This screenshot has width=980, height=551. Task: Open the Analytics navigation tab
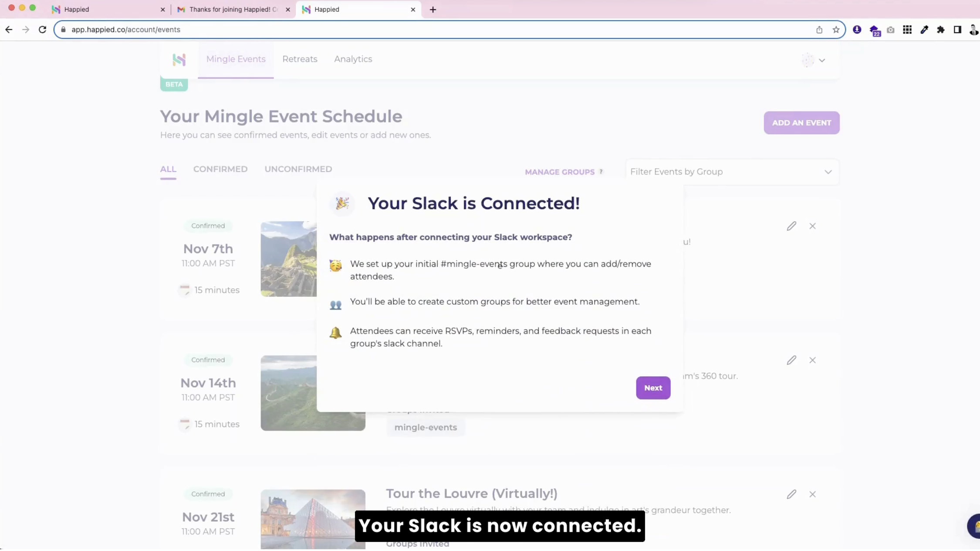click(x=353, y=59)
